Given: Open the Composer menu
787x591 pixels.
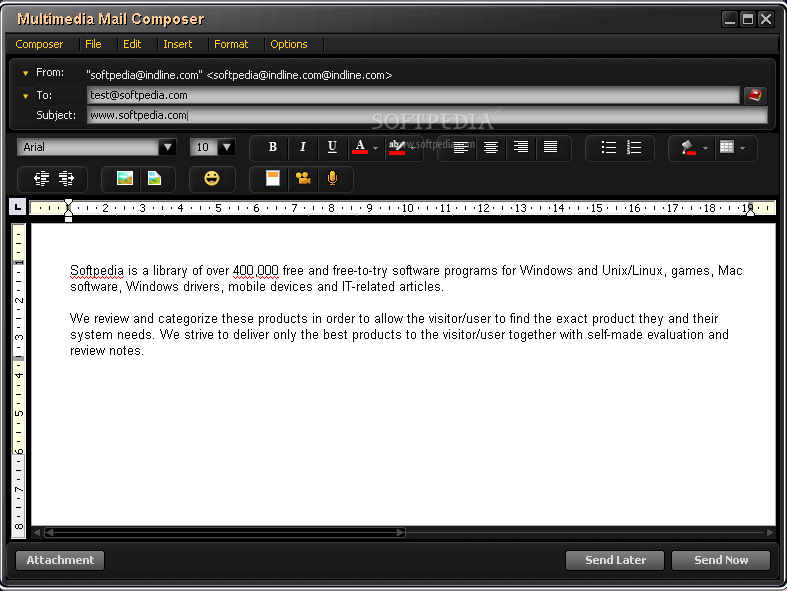Looking at the screenshot, I should tap(39, 44).
